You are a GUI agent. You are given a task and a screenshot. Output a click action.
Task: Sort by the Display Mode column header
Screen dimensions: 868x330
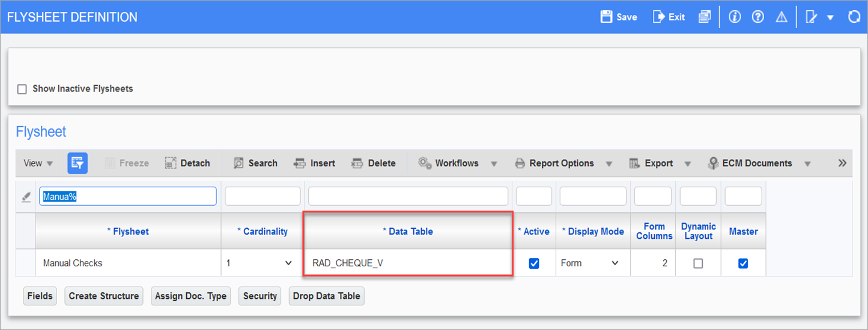[593, 231]
